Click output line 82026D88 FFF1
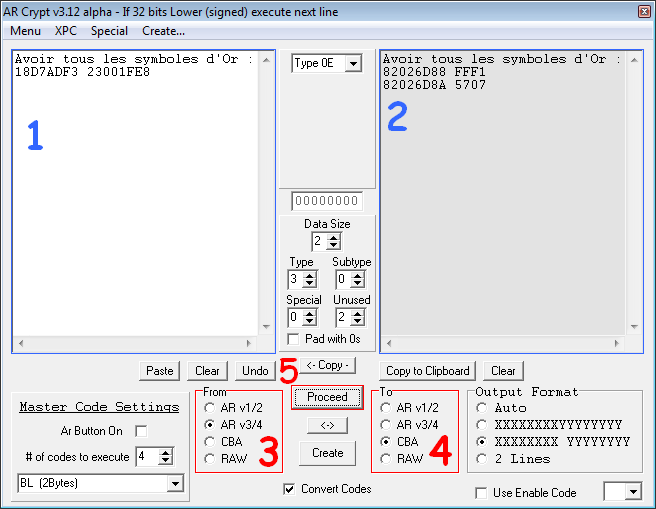The width and height of the screenshot is (656, 509). coord(434,72)
